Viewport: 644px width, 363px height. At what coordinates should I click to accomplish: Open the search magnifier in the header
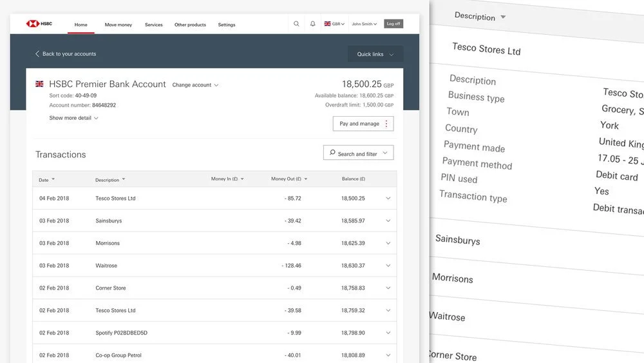(x=296, y=24)
